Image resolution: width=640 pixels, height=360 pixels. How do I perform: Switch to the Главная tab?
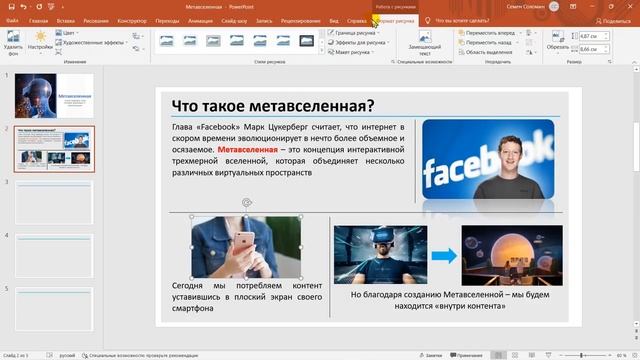point(38,20)
